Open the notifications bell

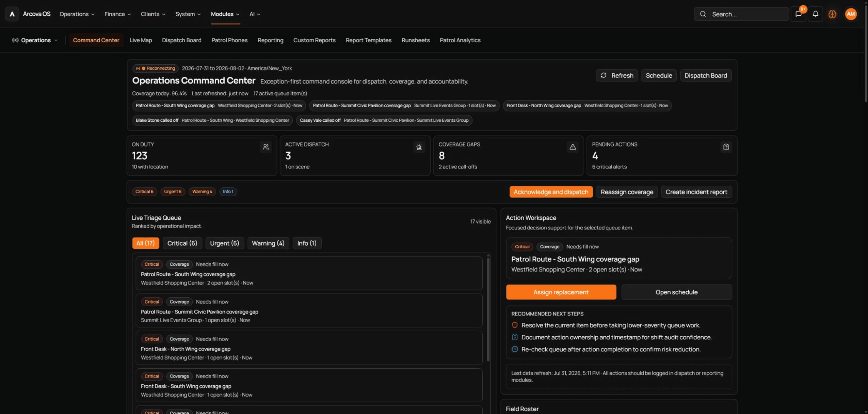point(815,14)
